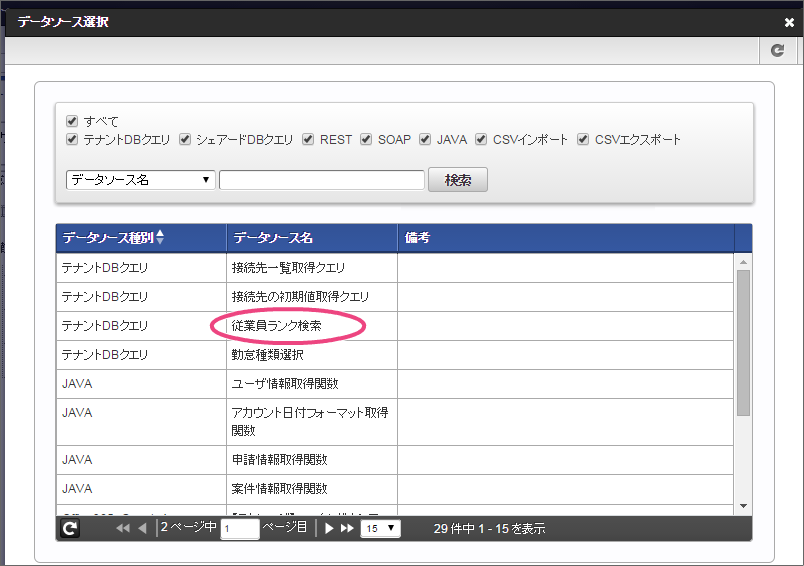The image size is (804, 566).
Task: Open the rows-per-page dropdown showing 15
Action: (x=380, y=529)
